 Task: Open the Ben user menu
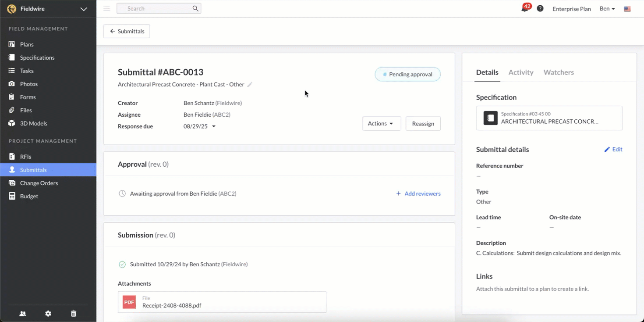pyautogui.click(x=607, y=9)
